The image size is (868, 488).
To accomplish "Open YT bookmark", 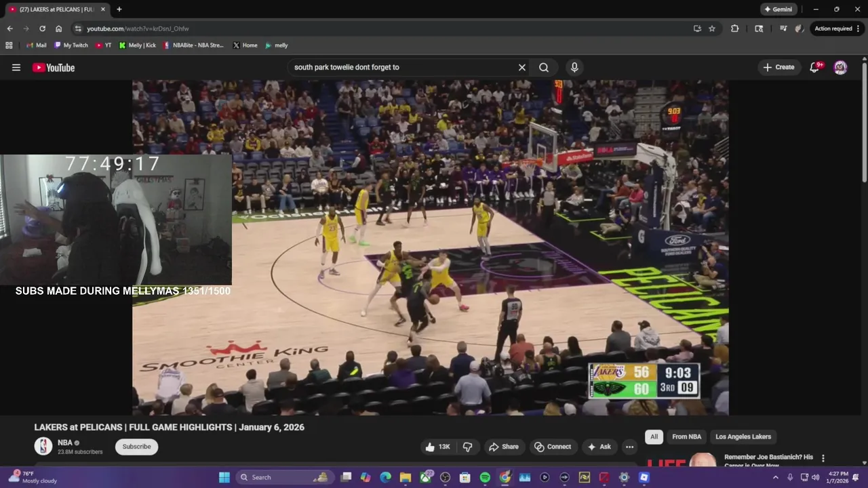I will [104, 45].
